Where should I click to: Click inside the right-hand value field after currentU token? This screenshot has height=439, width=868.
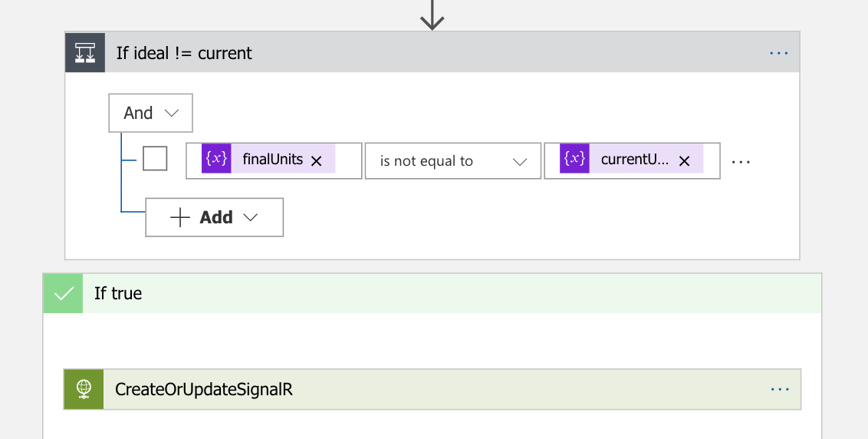click(712, 160)
